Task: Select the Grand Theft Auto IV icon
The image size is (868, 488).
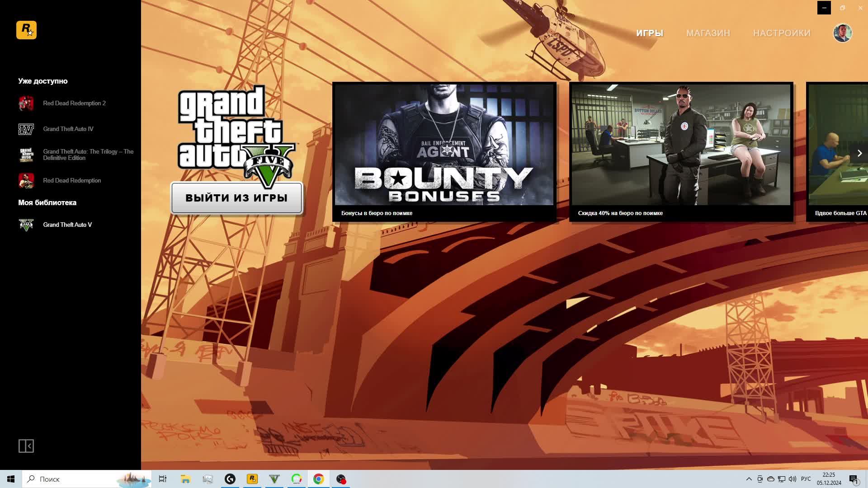Action: 26,129
